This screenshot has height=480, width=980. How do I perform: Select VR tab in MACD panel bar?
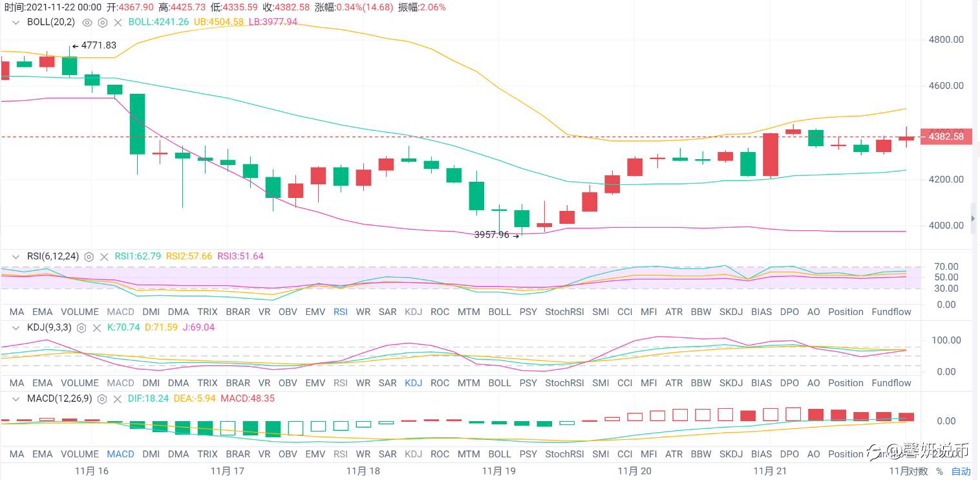coord(264,454)
